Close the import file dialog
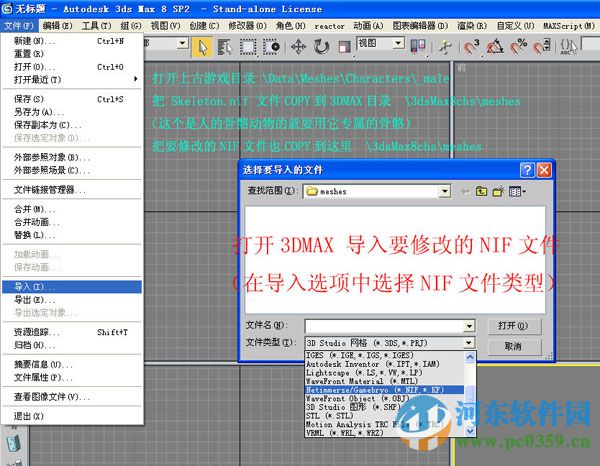Image resolution: width=600 pixels, height=466 pixels. [x=544, y=169]
